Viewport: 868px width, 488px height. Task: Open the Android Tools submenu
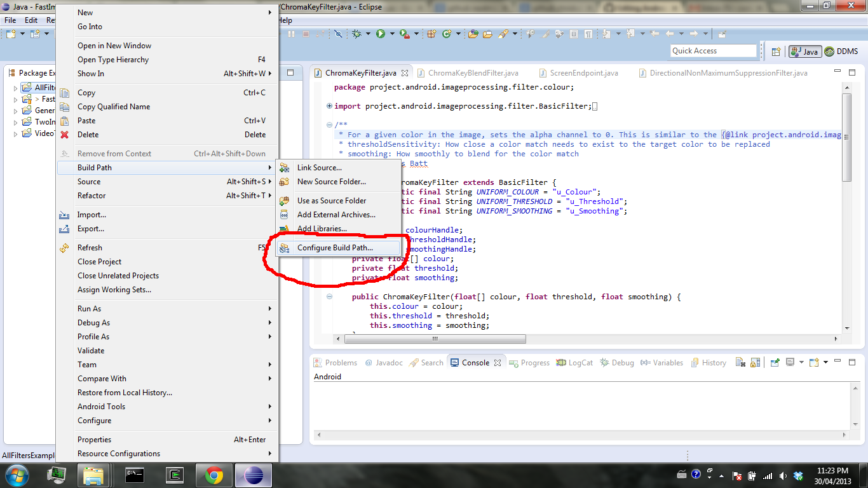(166, 407)
